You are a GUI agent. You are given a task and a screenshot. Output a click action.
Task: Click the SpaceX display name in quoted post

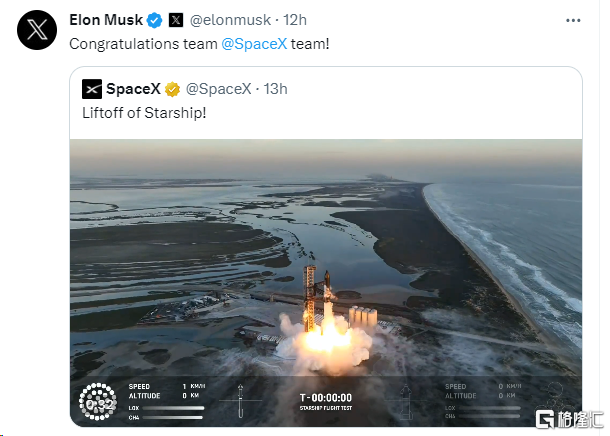(134, 89)
